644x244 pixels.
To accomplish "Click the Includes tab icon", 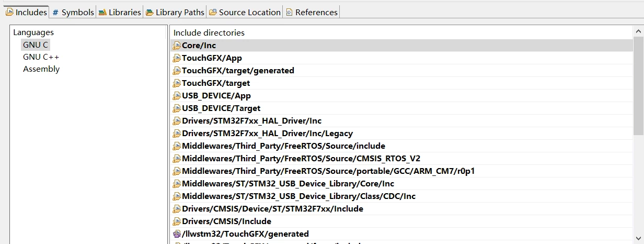I will click(9, 12).
